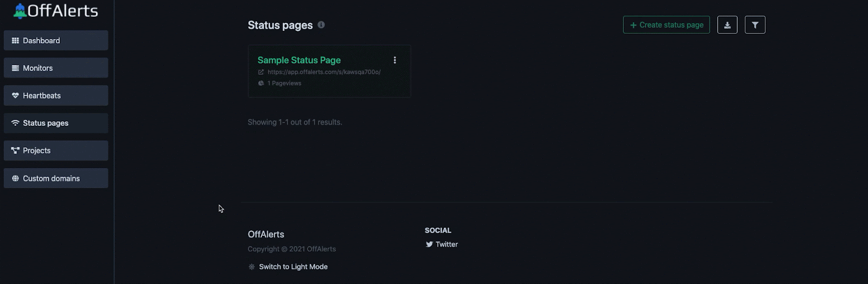Click the external link icon beside the URL
This screenshot has height=284, width=868.
click(x=261, y=72)
